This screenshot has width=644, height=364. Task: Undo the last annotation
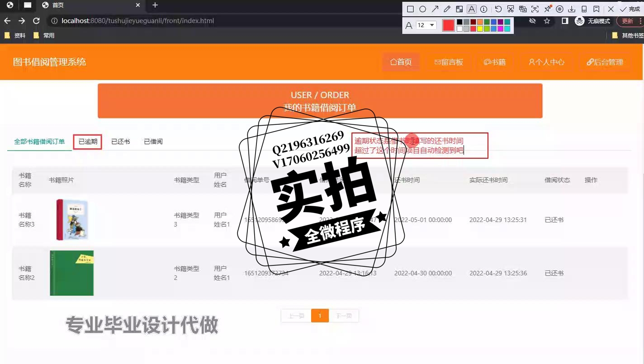pos(498,9)
